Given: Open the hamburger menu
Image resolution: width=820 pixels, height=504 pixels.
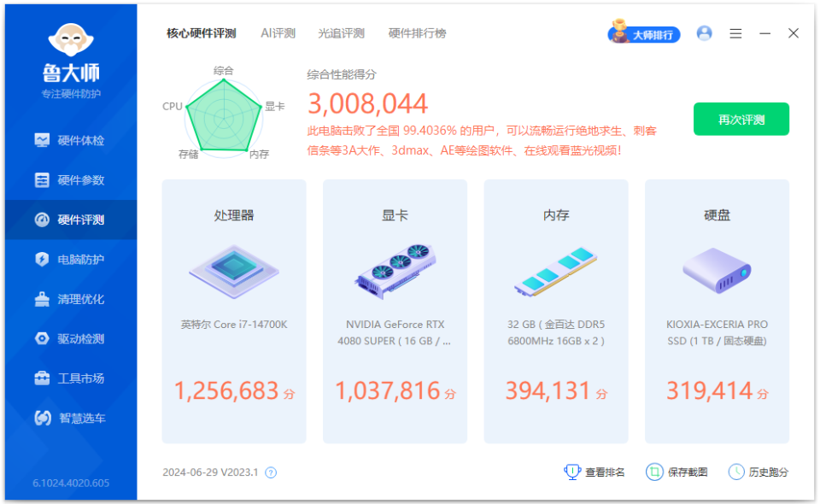Looking at the screenshot, I should [x=735, y=32].
